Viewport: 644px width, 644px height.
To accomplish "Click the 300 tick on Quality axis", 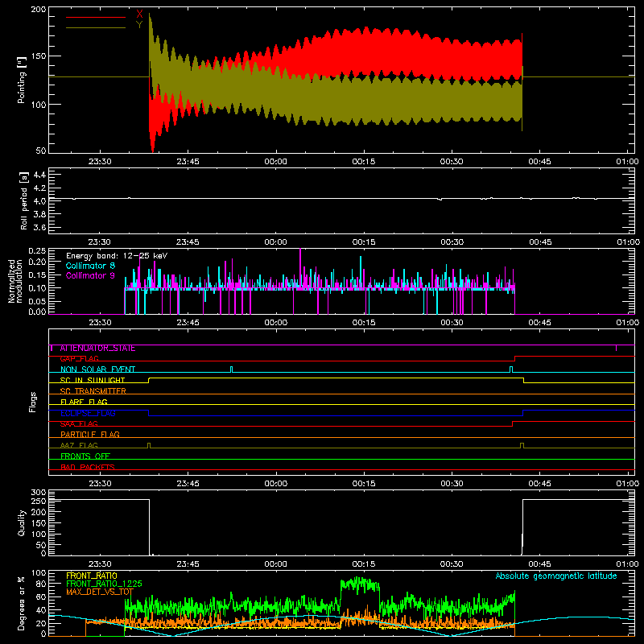I will pyautogui.click(x=39, y=493).
